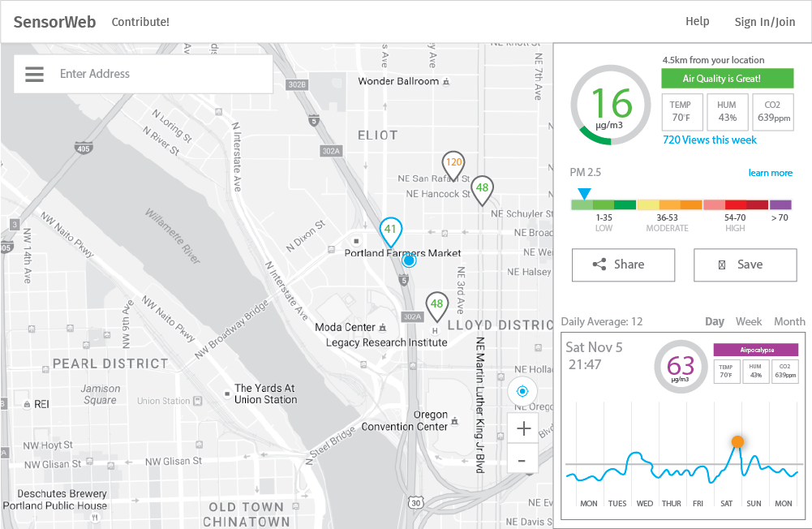Select the blue 41 sensor pin
The height and width of the screenshot is (529, 812).
(390, 232)
